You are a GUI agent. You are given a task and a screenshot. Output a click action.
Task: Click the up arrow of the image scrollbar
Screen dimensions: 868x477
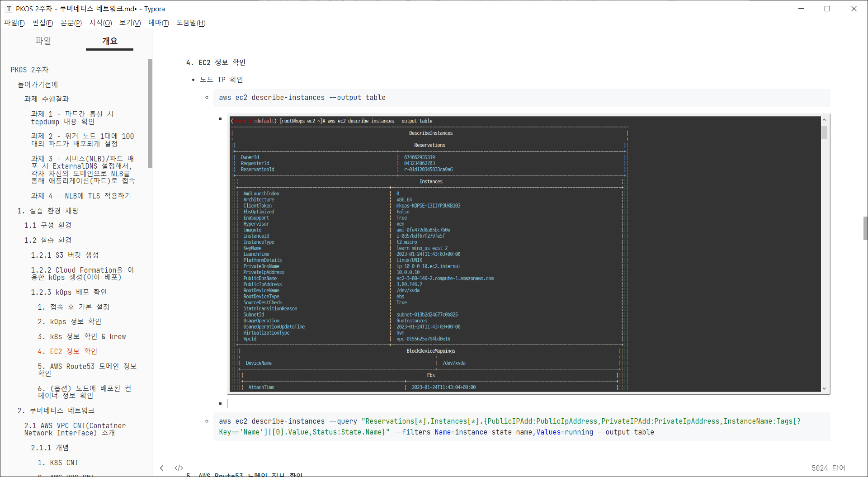(x=824, y=119)
